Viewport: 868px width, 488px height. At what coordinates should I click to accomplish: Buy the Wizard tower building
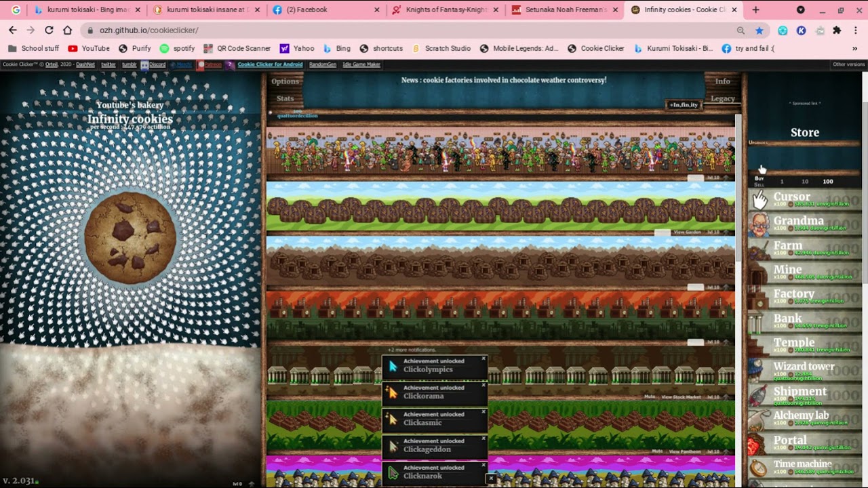point(805,370)
